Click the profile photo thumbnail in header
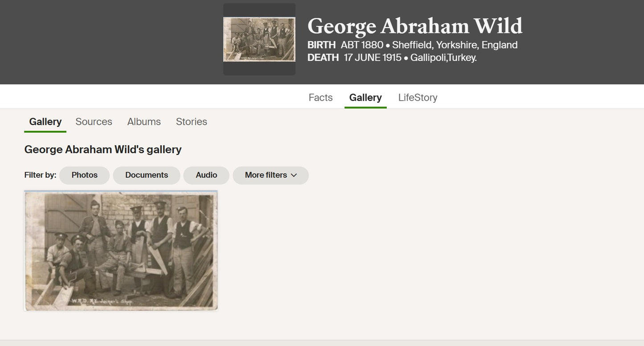 point(259,39)
